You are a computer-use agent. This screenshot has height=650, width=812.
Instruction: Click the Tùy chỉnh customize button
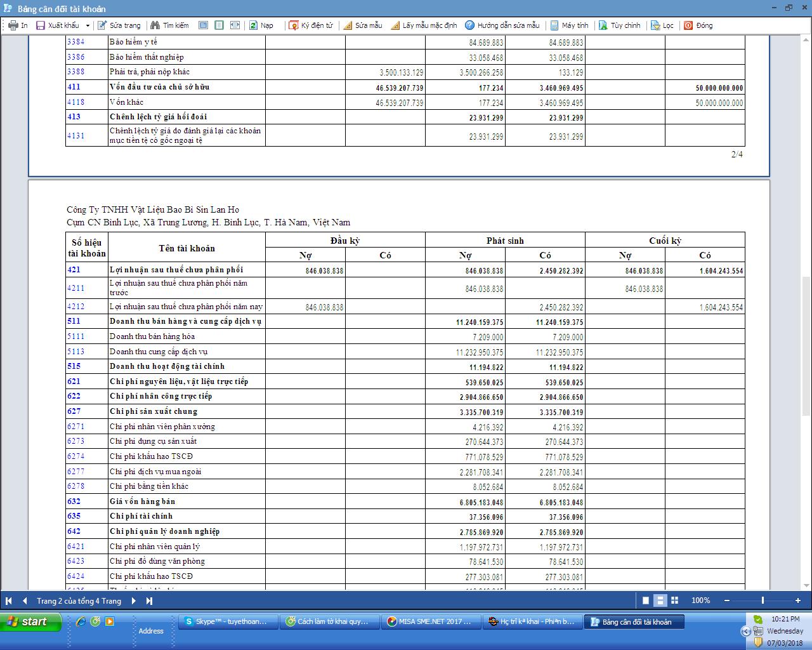pyautogui.click(x=620, y=25)
